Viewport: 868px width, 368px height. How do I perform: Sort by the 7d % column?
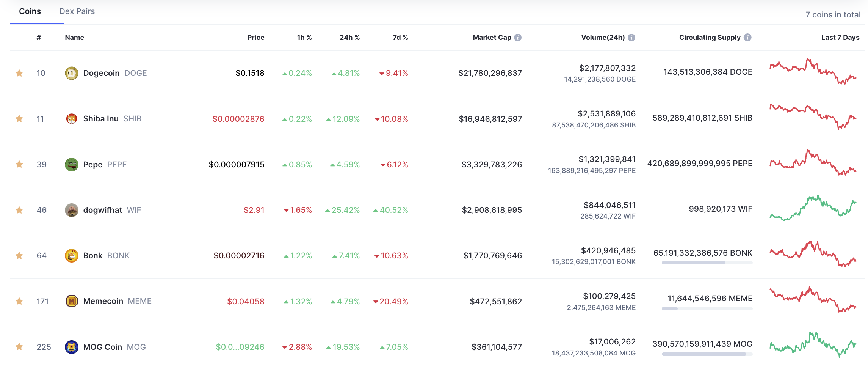click(400, 38)
